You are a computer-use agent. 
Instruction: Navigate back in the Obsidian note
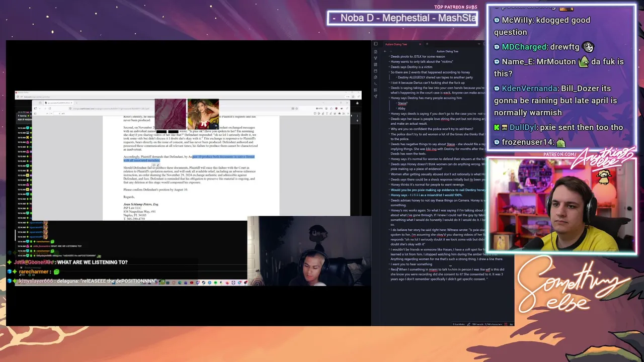pos(385,51)
